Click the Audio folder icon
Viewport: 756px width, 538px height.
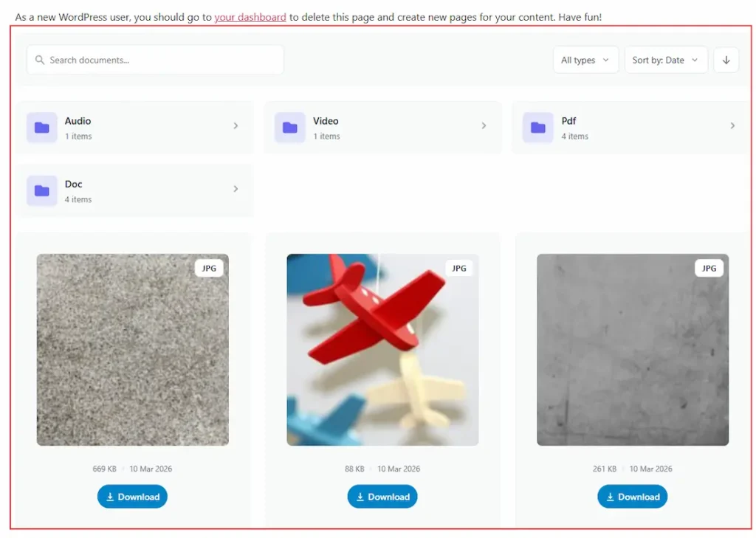tap(41, 127)
